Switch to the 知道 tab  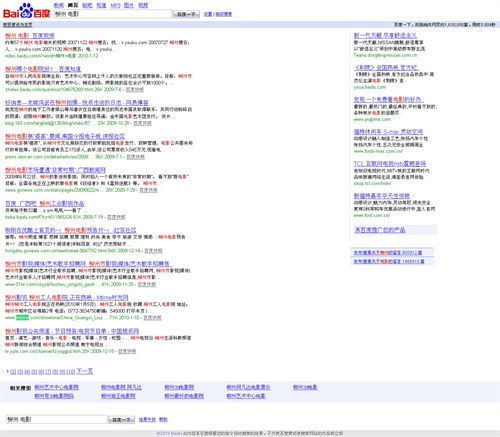101,5
